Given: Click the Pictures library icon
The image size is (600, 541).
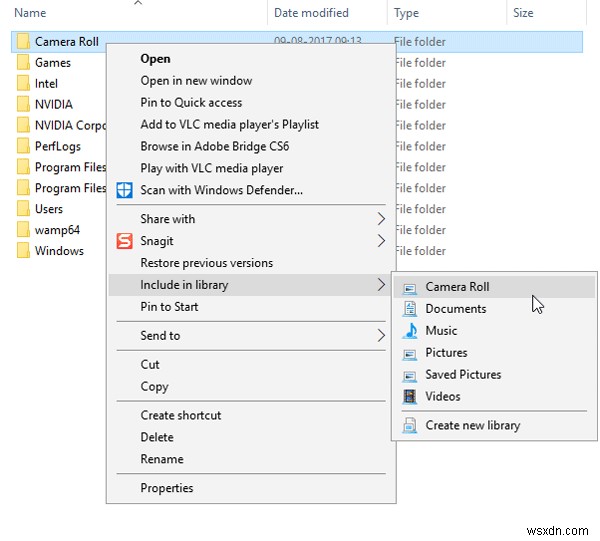Looking at the screenshot, I should (x=410, y=354).
